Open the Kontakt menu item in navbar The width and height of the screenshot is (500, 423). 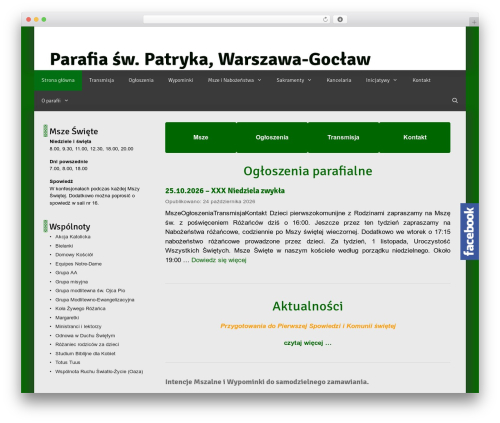421,80
